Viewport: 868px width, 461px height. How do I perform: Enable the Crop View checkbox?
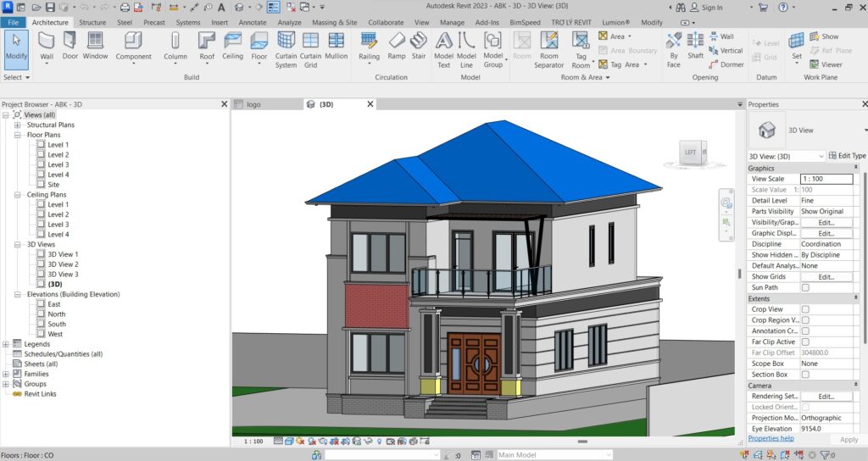point(805,309)
